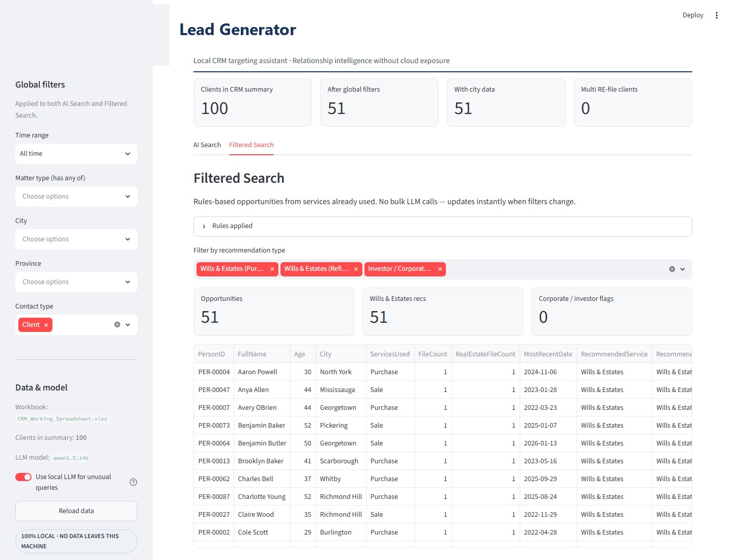
Task: Click the Benjamin Baker name cell
Action: point(262,426)
